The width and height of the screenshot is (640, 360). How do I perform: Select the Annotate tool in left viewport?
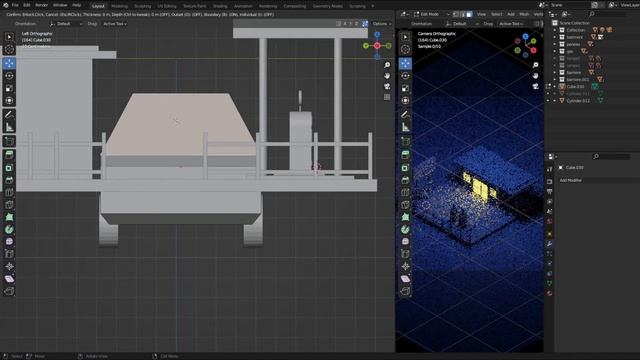click(9, 115)
